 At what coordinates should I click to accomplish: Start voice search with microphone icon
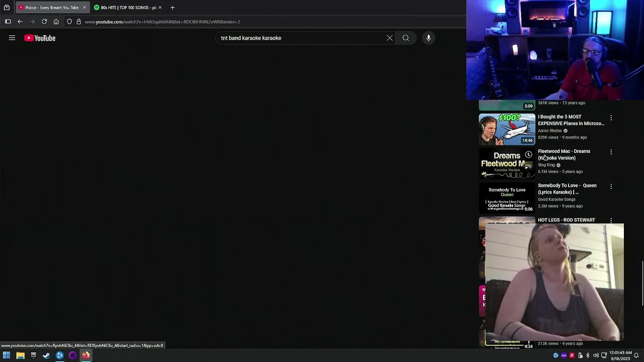429,38
